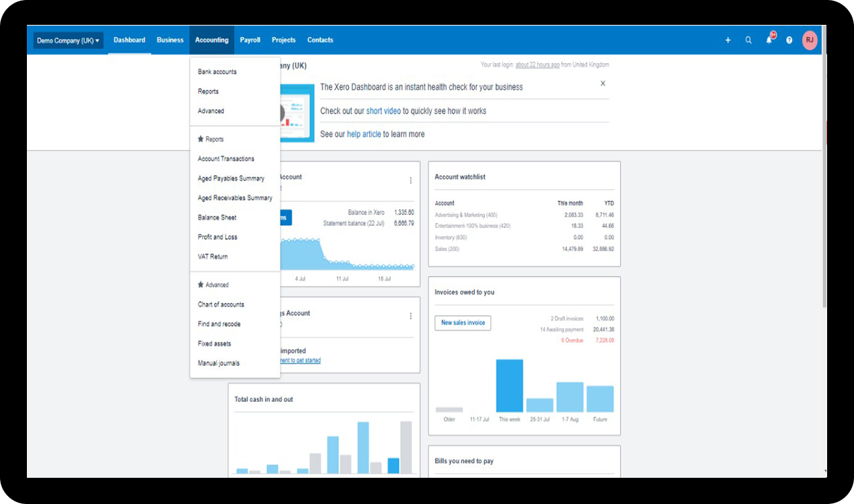The width and height of the screenshot is (854, 504).
Task: Select Manual journals in Advanced section
Action: tap(219, 364)
